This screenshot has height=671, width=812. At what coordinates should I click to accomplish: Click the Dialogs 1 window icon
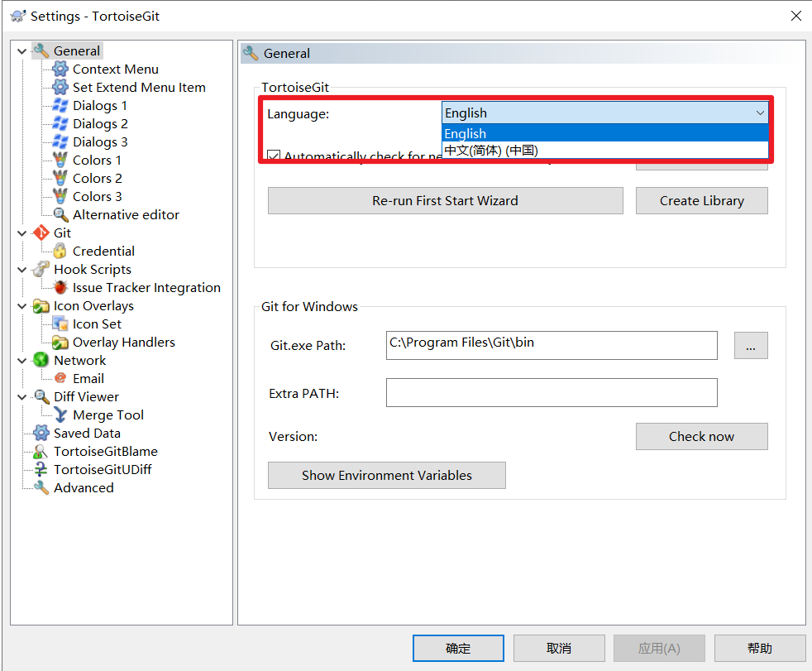[60, 105]
